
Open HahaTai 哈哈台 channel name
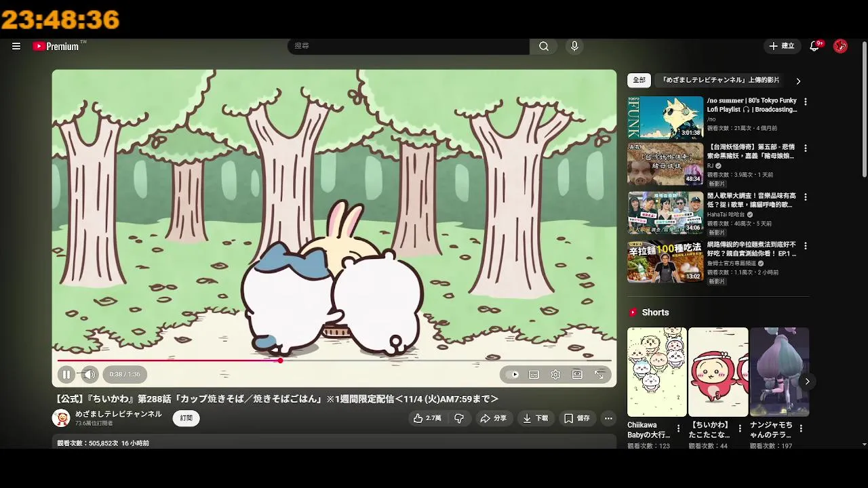click(726, 214)
